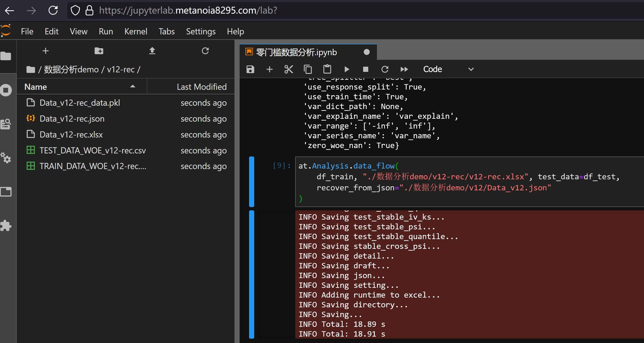Navigate to 数据分析demo folder breadcrumb
The width and height of the screenshot is (644, 343).
click(71, 70)
